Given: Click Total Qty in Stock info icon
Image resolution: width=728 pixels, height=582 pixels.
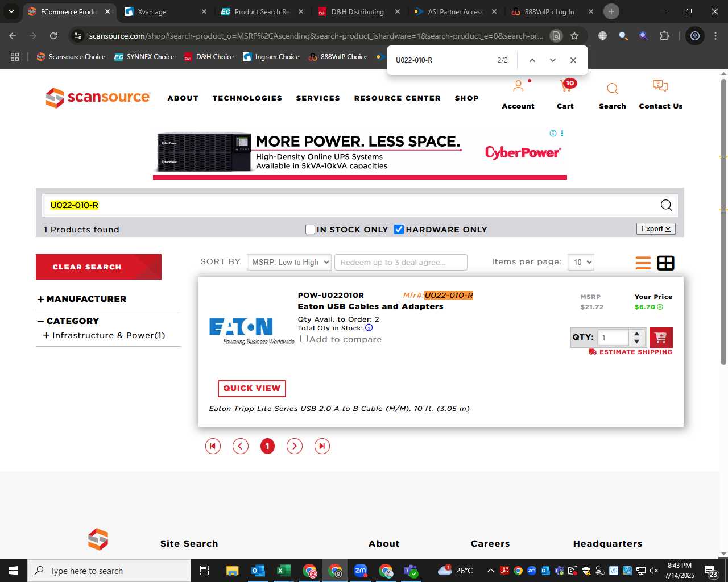Looking at the screenshot, I should click(x=369, y=328).
